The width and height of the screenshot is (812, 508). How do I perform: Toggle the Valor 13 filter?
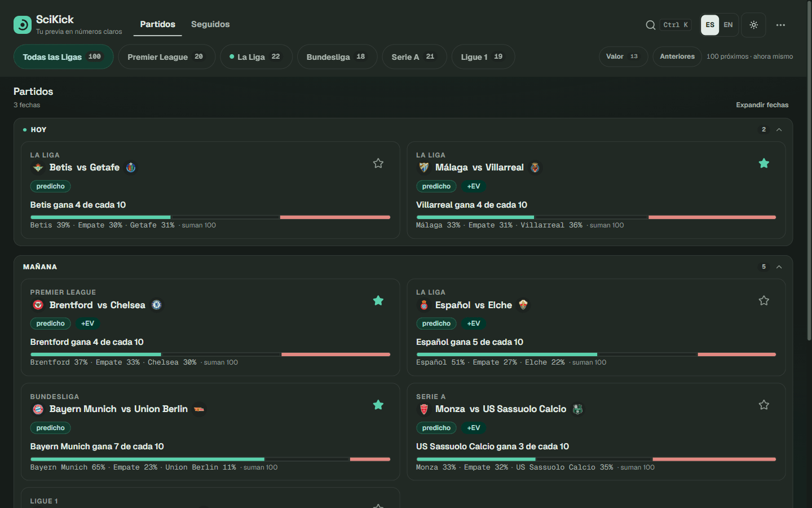click(623, 56)
